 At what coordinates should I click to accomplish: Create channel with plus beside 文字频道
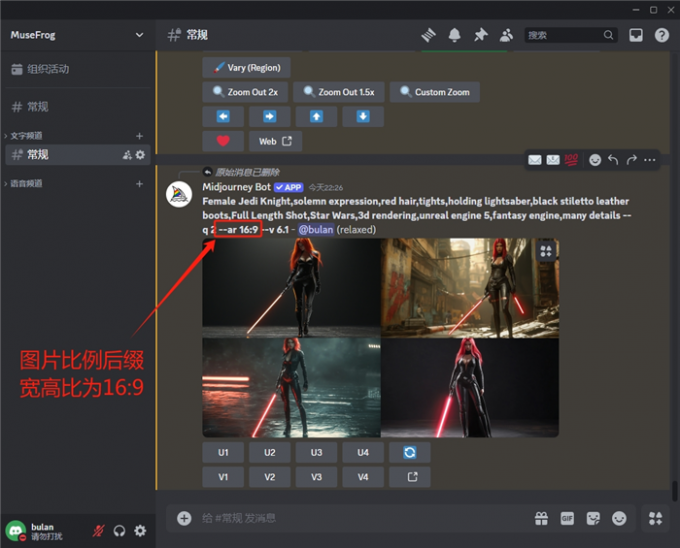[x=139, y=136]
